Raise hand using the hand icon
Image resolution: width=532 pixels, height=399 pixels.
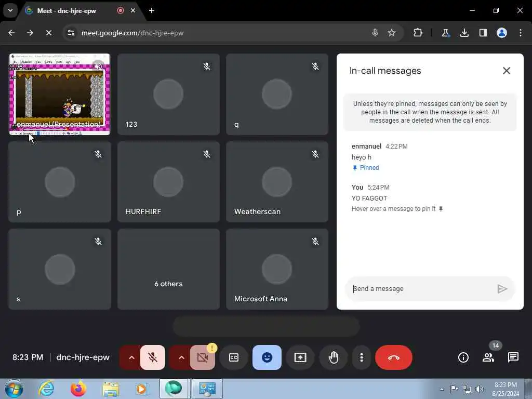(334, 357)
